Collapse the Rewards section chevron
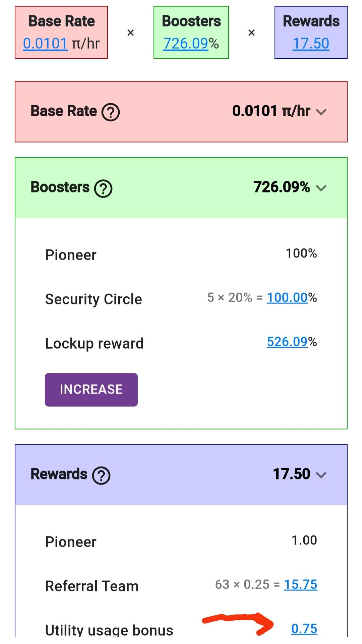Image resolution: width=362 pixels, height=644 pixels. click(321, 475)
